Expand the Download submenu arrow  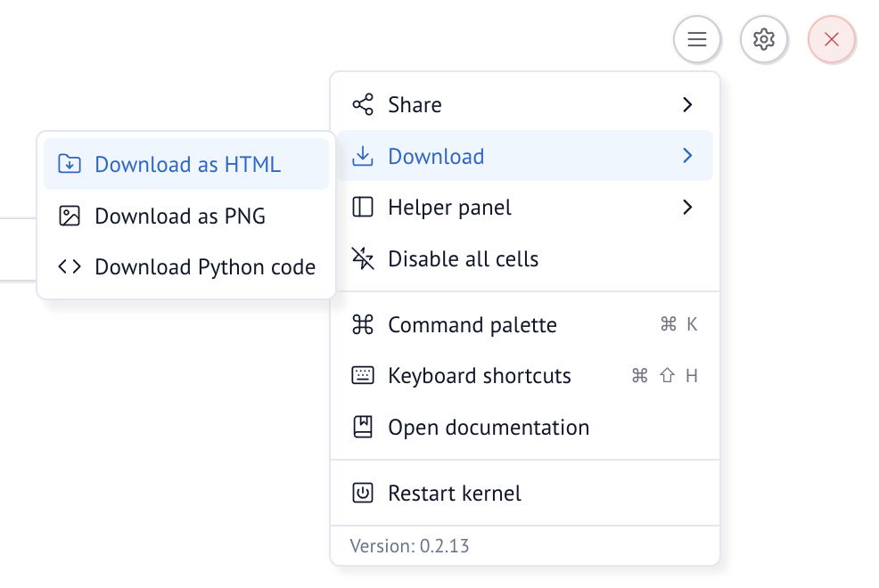(687, 157)
